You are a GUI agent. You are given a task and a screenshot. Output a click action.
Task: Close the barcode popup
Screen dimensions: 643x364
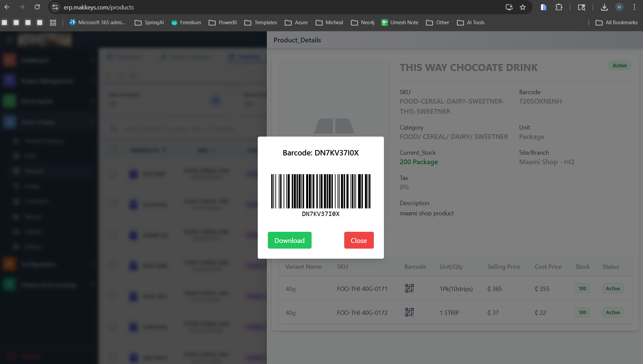point(359,240)
